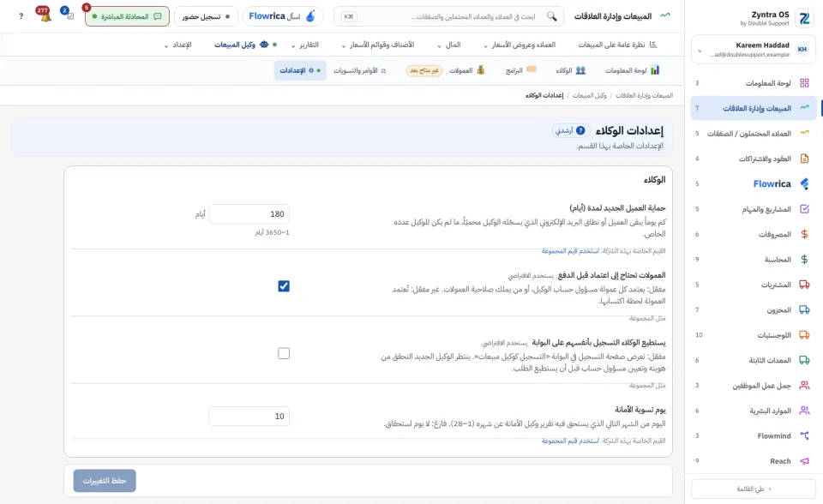Click the العقود والاشتراكات document icon
Screen dimensions: 823x504
(x=804, y=159)
